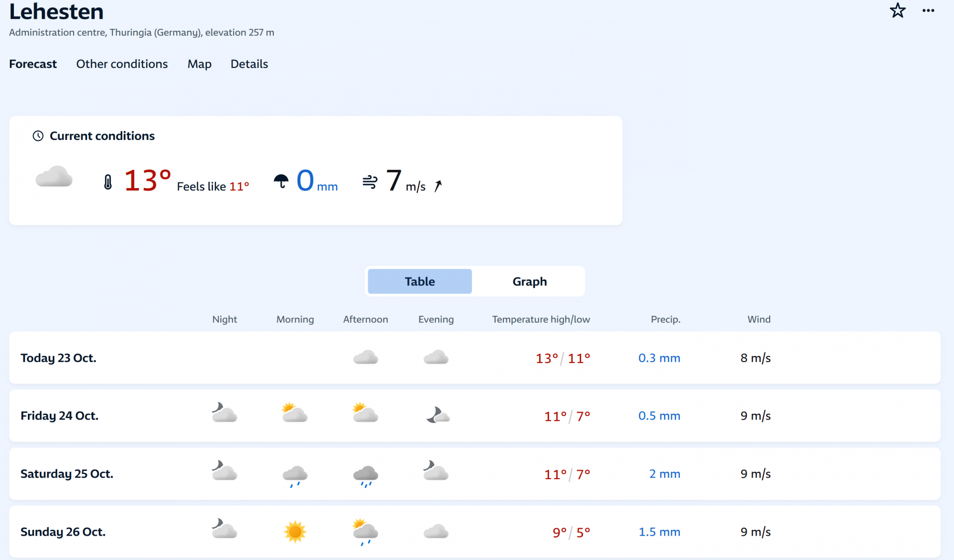This screenshot has width=954, height=560.
Task: Select the Table view toggle
Action: (x=419, y=281)
